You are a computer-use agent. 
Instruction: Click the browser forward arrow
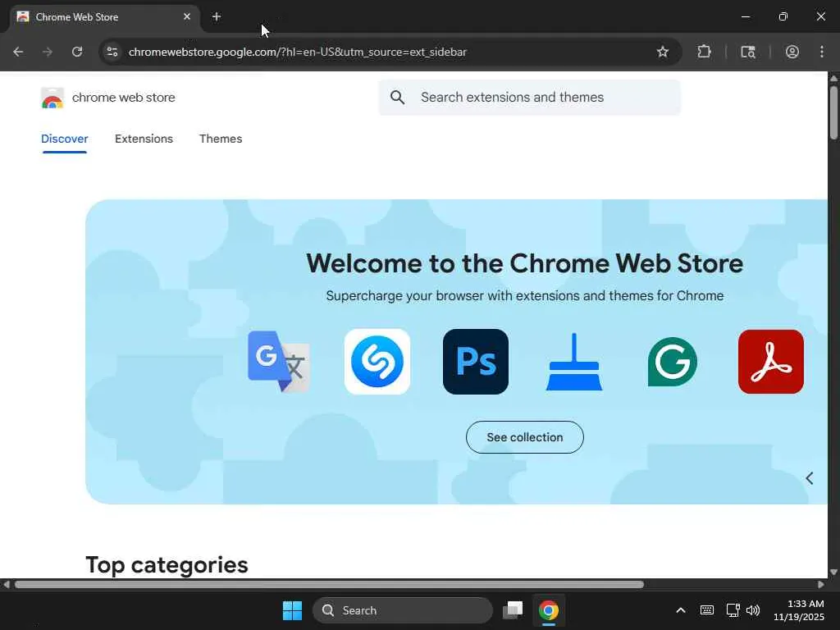[48, 52]
